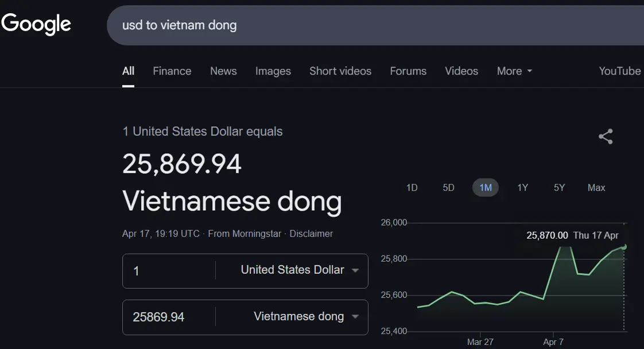Click the USD amount input field

(169, 270)
